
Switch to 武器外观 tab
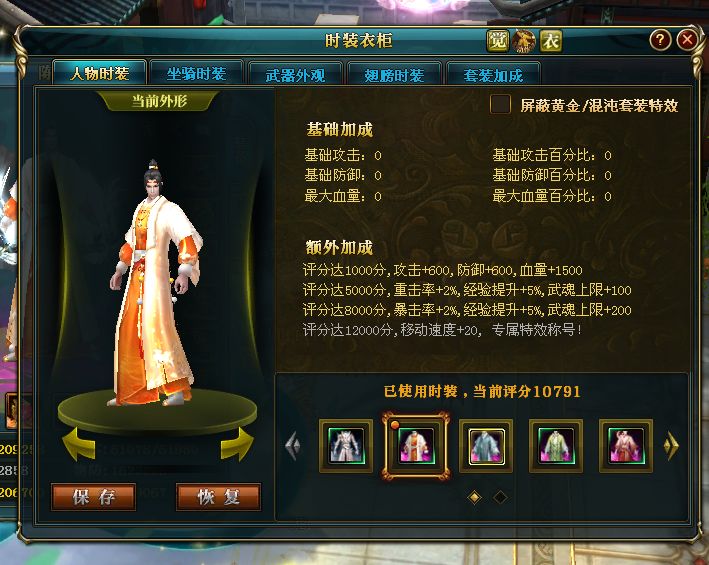tap(295, 74)
